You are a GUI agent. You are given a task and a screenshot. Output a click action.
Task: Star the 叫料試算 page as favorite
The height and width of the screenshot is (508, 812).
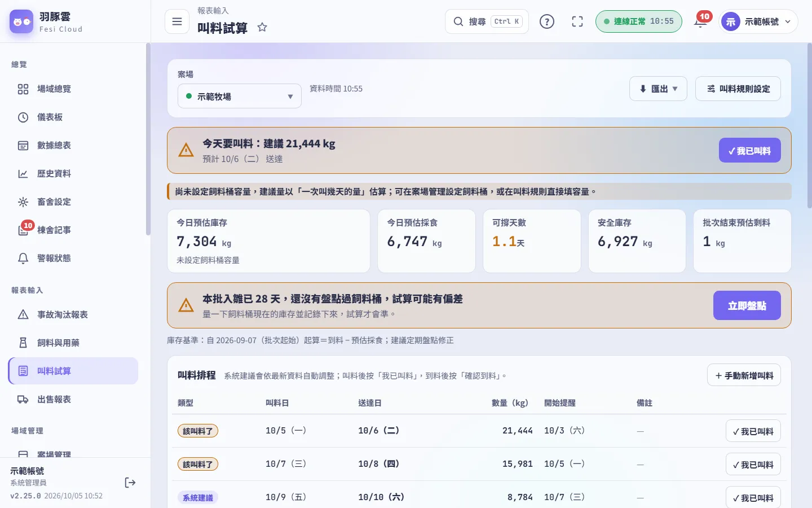point(262,27)
